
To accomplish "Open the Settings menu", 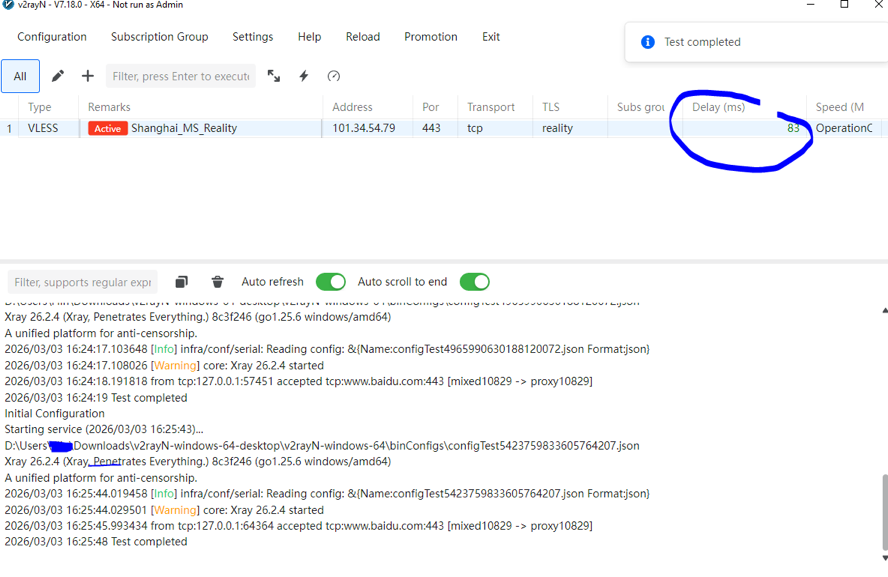I will (252, 37).
